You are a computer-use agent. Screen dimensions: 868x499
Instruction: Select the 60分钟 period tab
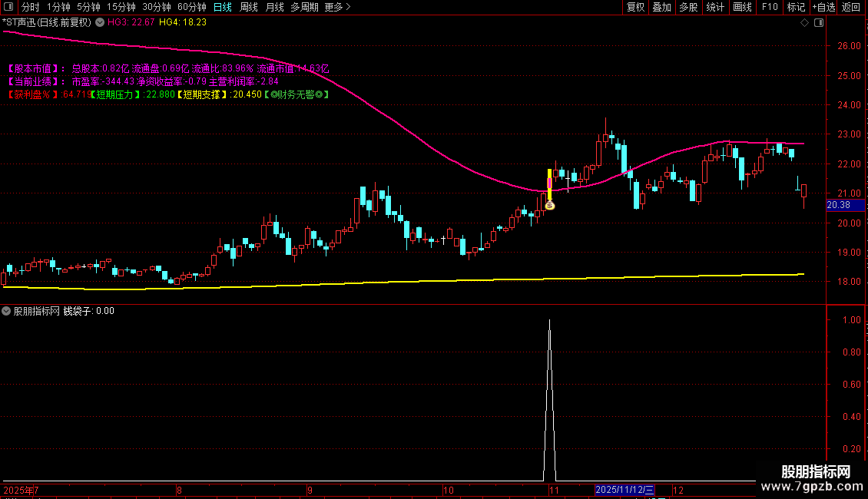click(x=192, y=7)
